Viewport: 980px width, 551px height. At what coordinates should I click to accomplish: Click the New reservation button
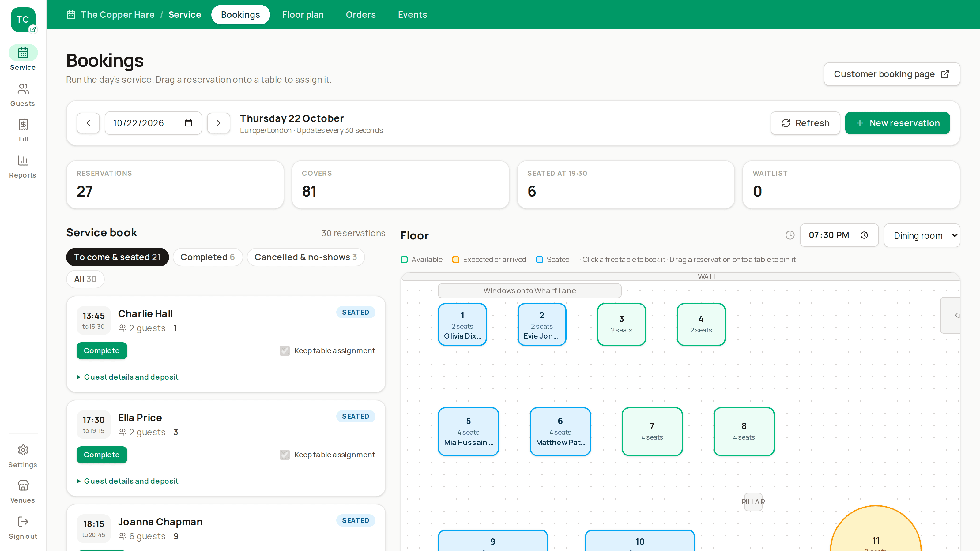[x=897, y=123]
